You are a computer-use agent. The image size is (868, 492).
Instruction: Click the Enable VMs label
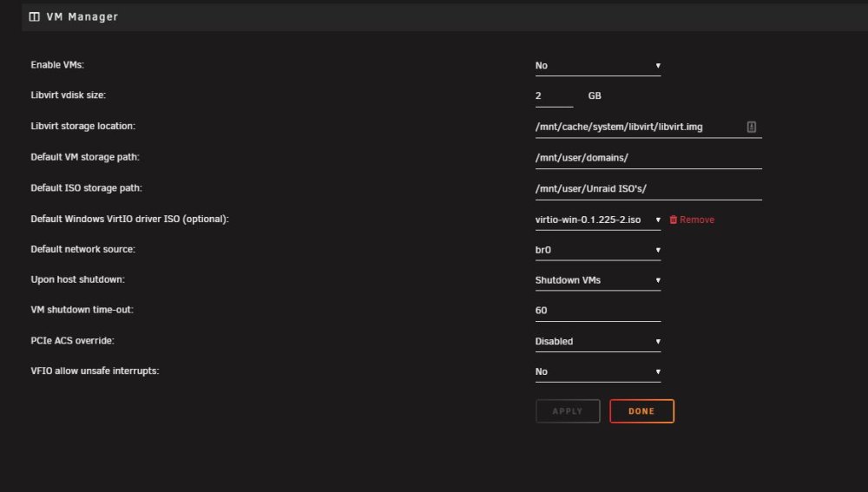[x=57, y=65]
